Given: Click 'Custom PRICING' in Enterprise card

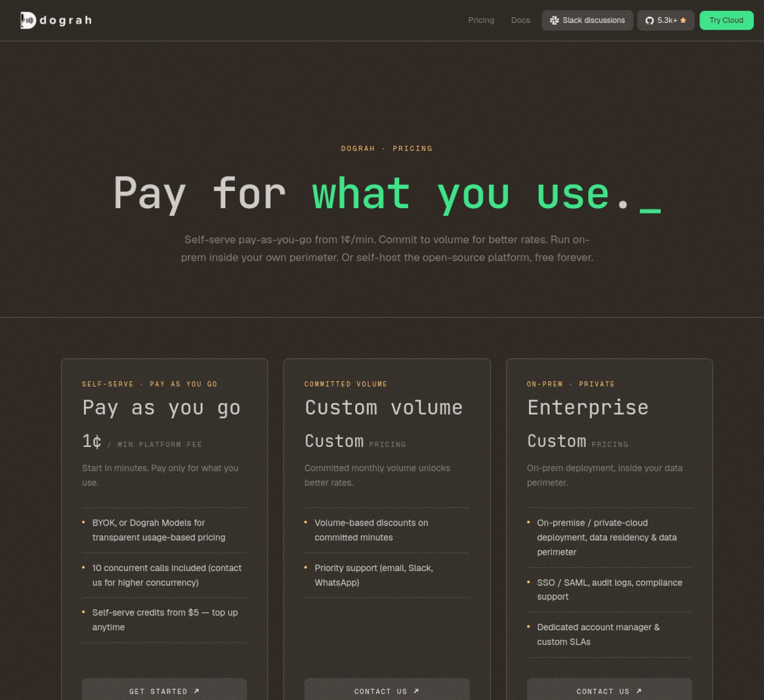Looking at the screenshot, I should [578, 441].
